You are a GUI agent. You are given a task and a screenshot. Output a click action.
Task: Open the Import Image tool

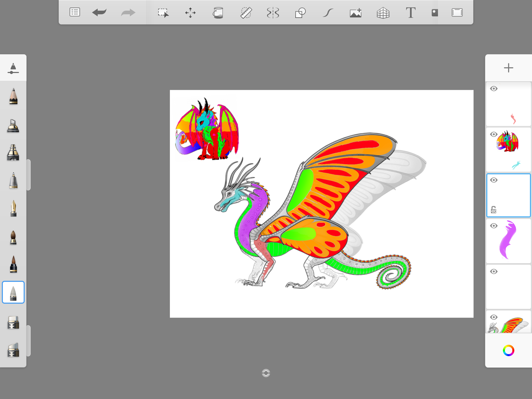(x=356, y=12)
